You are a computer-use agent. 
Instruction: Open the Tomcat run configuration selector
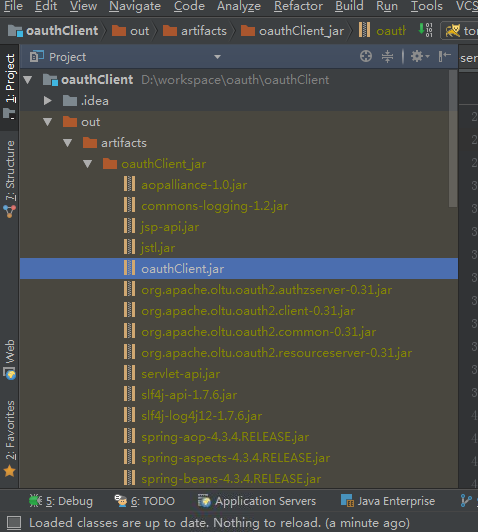(x=460, y=31)
